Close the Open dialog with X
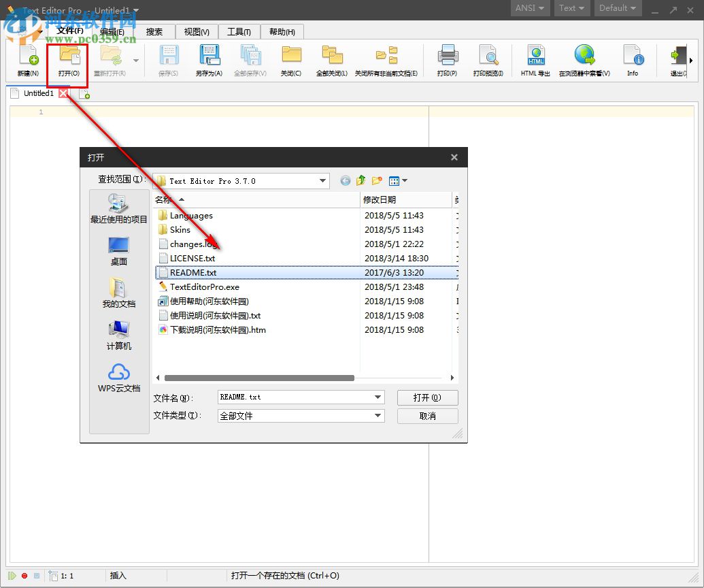 [x=454, y=157]
